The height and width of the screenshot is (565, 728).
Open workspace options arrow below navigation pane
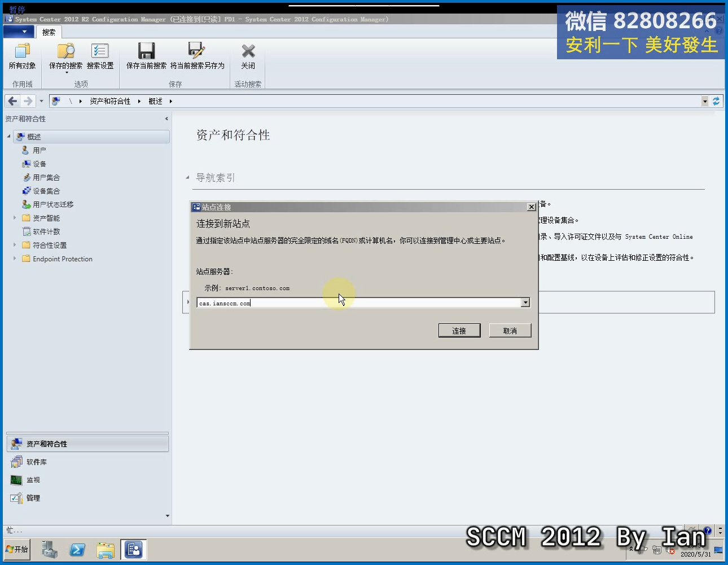click(x=167, y=516)
